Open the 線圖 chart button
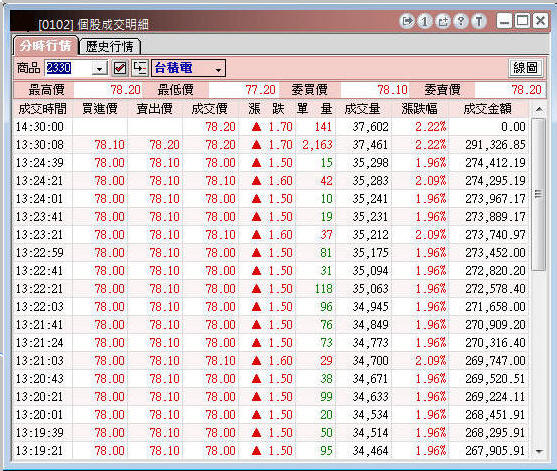 pyautogui.click(x=525, y=68)
